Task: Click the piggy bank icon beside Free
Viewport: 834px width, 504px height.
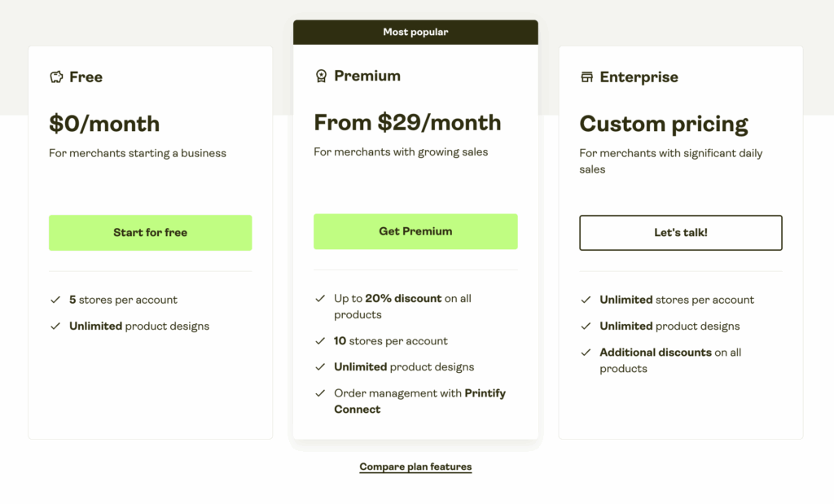Action: coord(56,77)
